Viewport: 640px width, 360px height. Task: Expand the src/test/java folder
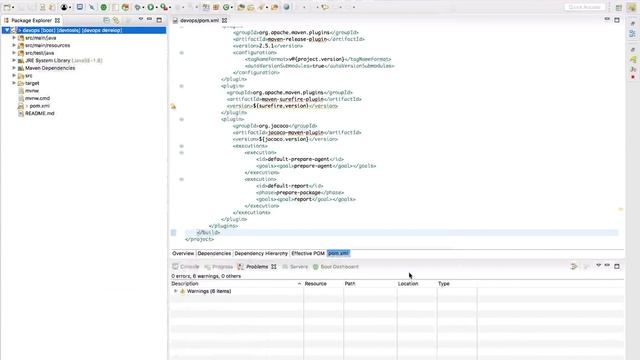[14, 53]
